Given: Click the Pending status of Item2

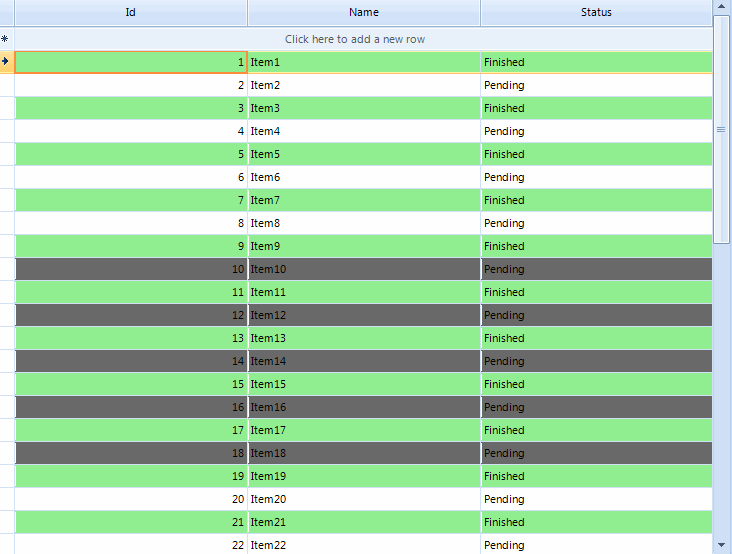Looking at the screenshot, I should point(596,85).
